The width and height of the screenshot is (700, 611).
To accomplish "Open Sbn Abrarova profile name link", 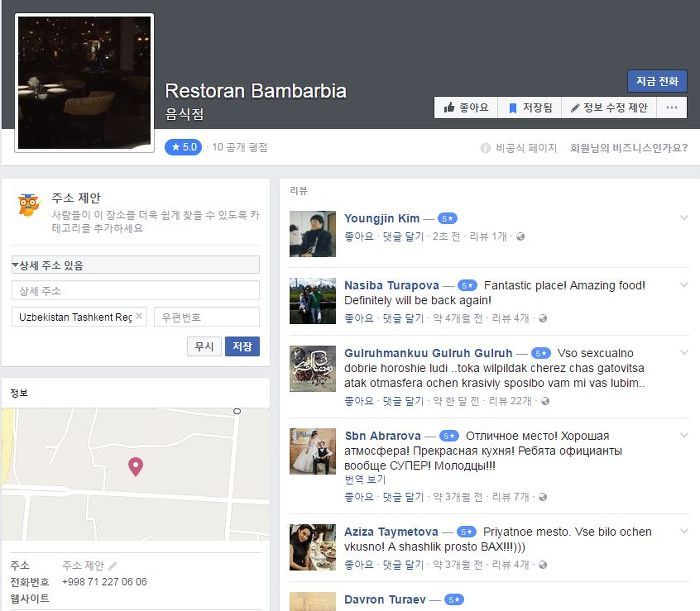I will [x=383, y=436].
